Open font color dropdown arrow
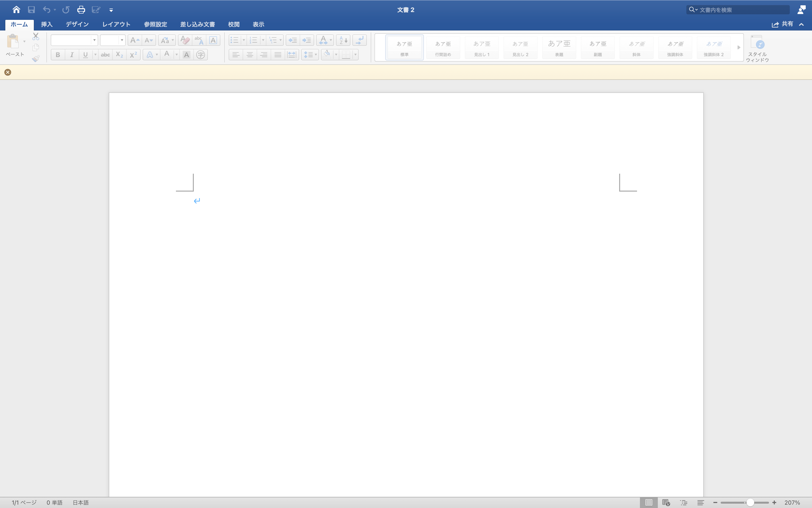The width and height of the screenshot is (812, 508). [x=176, y=55]
